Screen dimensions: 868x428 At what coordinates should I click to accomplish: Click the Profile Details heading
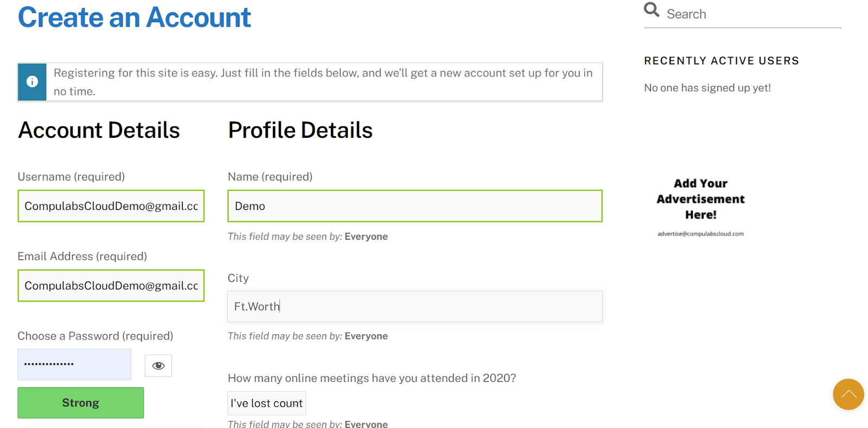(300, 130)
